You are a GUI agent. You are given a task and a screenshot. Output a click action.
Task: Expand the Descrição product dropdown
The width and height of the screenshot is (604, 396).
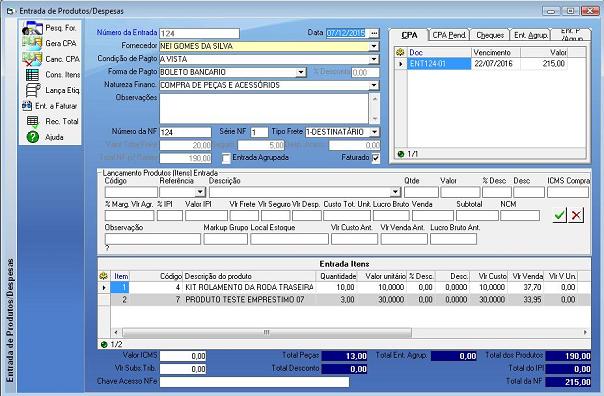point(395,192)
